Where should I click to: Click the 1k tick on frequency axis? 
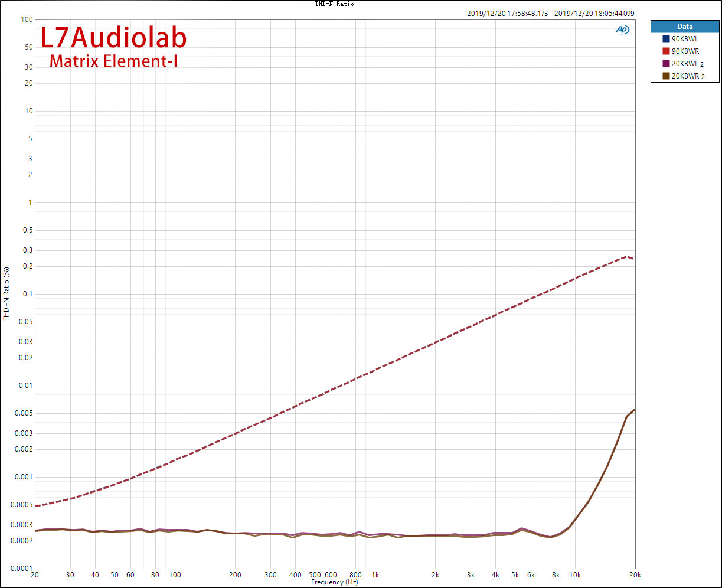click(375, 575)
